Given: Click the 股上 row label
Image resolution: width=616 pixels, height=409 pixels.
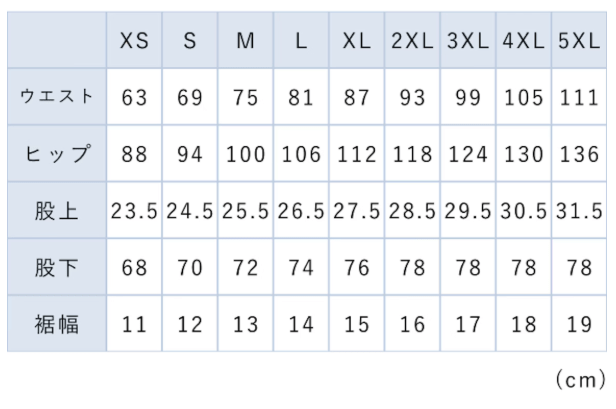Looking at the screenshot, I should (x=58, y=212).
